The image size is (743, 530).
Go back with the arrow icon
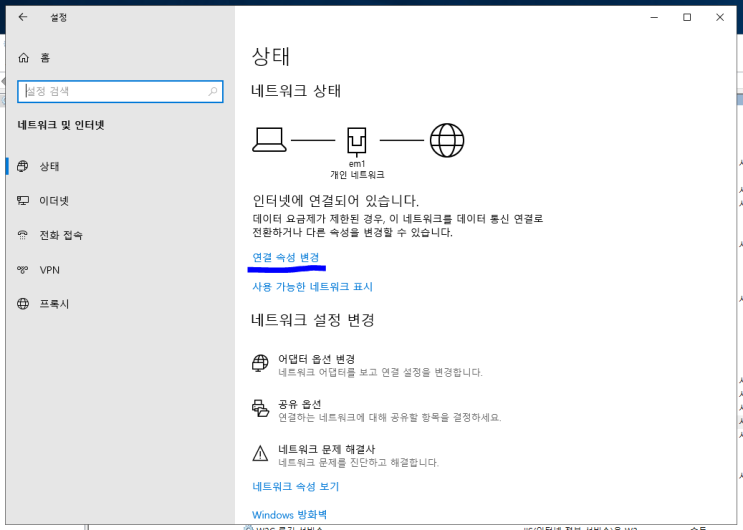pos(23,18)
